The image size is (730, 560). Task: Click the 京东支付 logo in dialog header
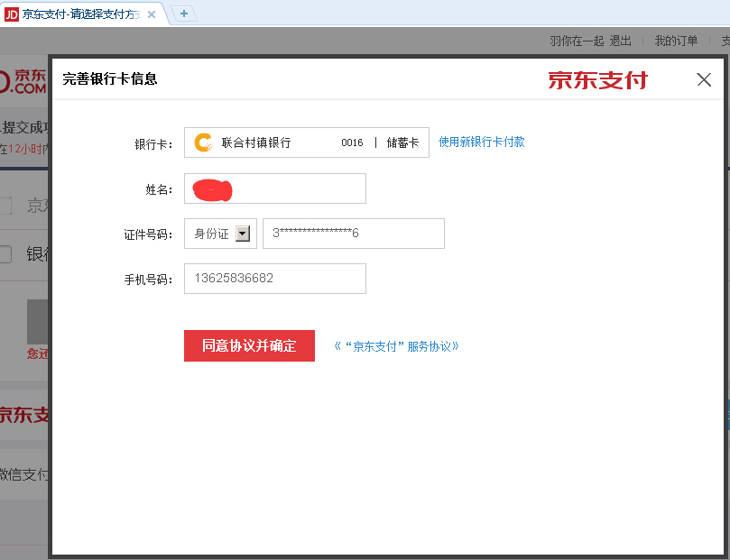coord(597,79)
